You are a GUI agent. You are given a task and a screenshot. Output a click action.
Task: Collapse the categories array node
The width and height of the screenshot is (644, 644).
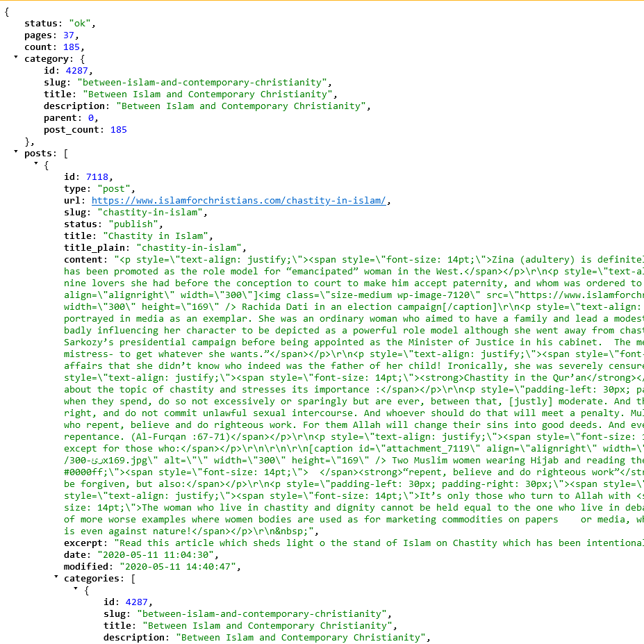coord(56,577)
